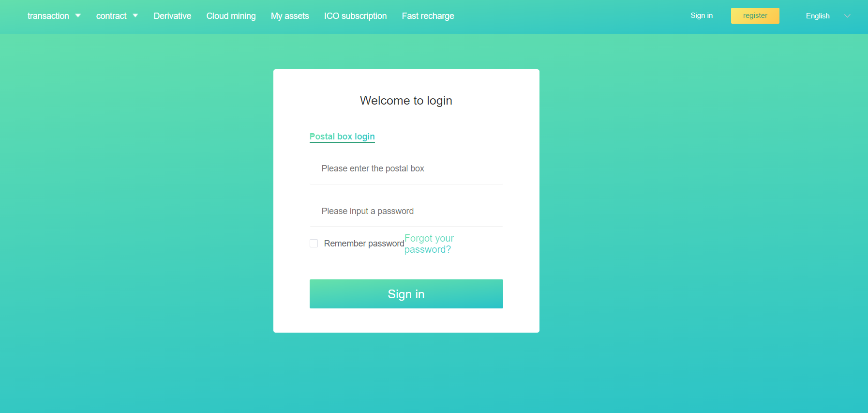Select English language label
This screenshot has width=868, height=413.
818,16
